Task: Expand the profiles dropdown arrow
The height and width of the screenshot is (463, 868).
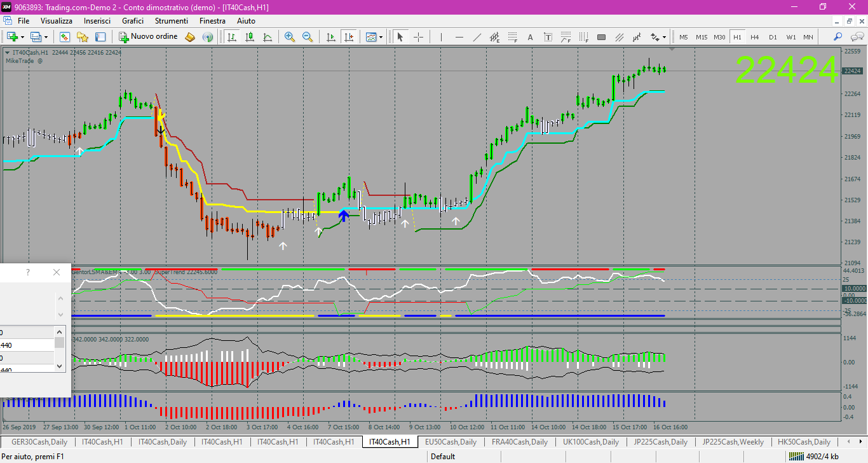Action: (x=45, y=37)
